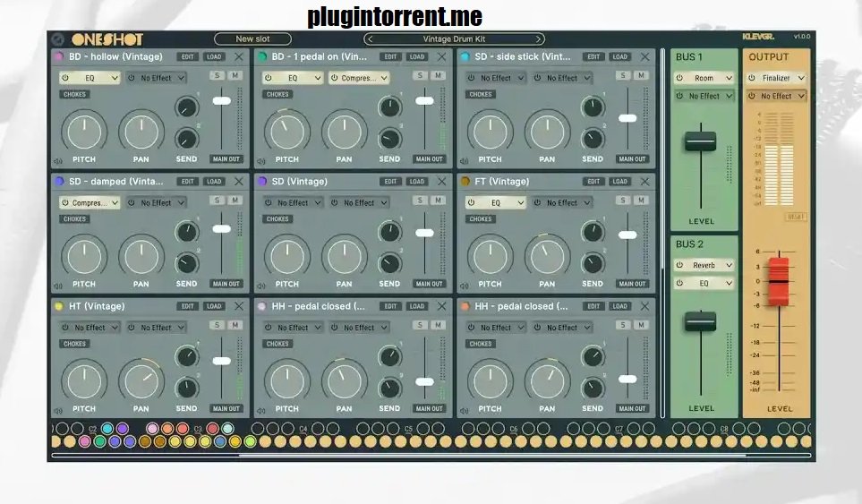The image size is (862, 504).
Task: Edit the SD (Vintage) slot
Action: click(x=390, y=182)
